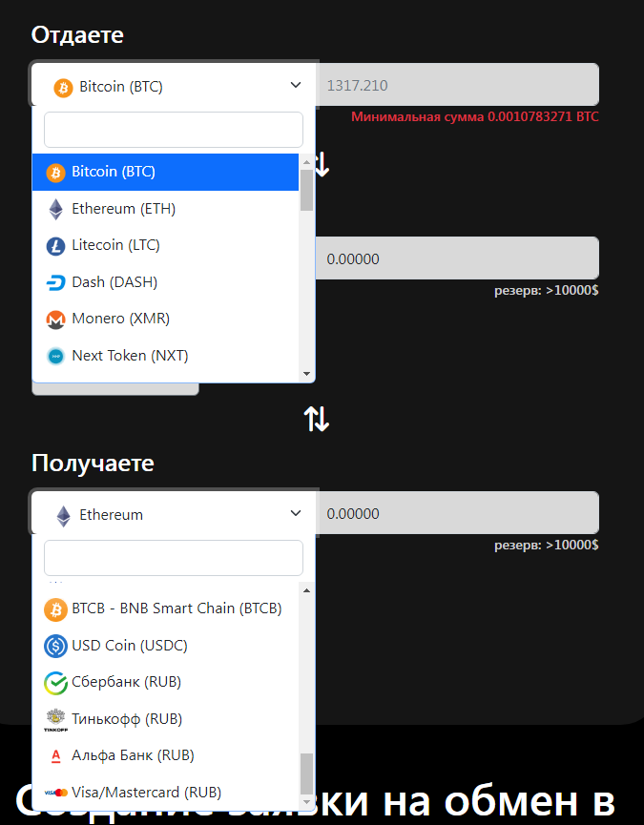
Task: Click the Dash logo icon
Action: click(x=55, y=282)
